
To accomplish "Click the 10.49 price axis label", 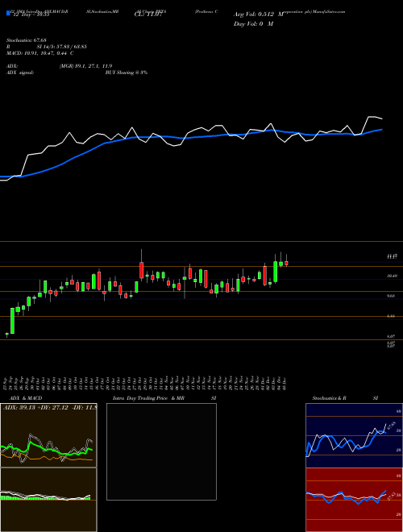I will [x=393, y=276].
